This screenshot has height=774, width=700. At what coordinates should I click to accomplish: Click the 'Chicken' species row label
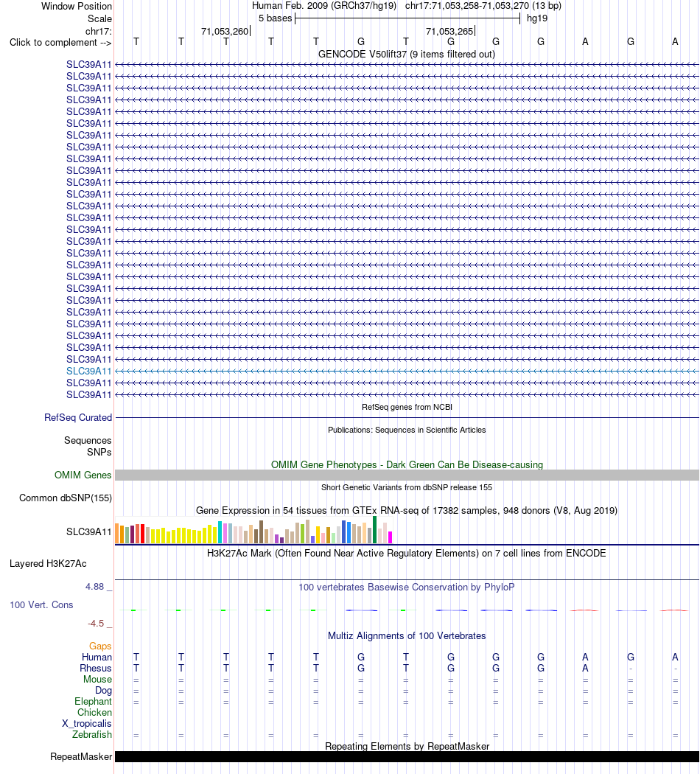point(94,713)
